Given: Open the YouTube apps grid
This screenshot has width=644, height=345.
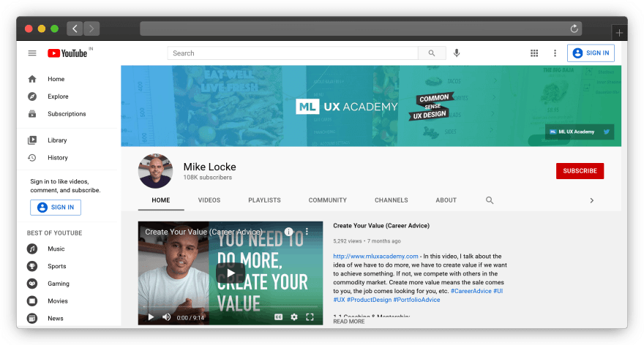Looking at the screenshot, I should (x=534, y=53).
